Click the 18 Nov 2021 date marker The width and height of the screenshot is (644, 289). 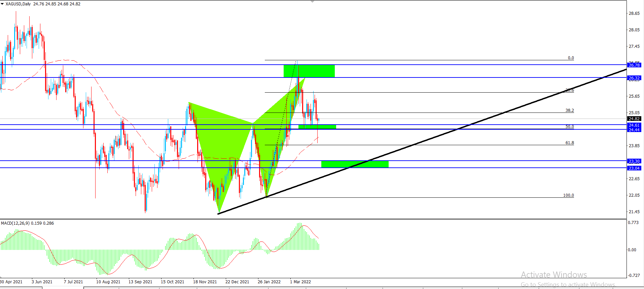click(205, 282)
